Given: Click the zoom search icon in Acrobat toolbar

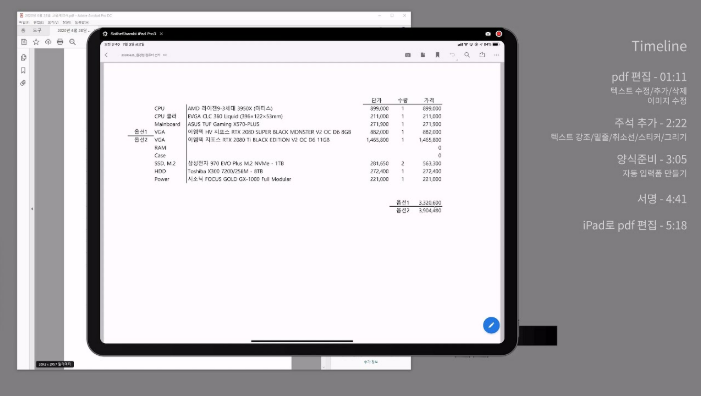Looking at the screenshot, I should (72, 42).
